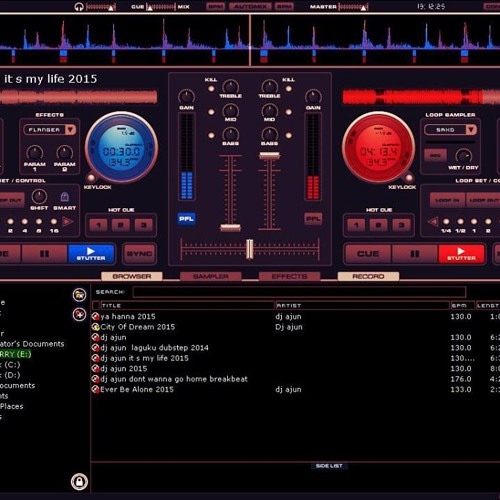Click the blue left deck jog wheel
Screen dimensions: 500x500
coord(122,148)
